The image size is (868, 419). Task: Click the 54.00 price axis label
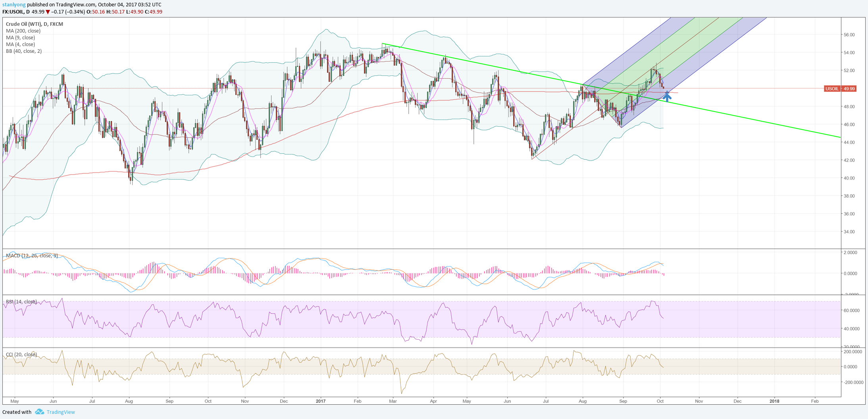tap(849, 52)
